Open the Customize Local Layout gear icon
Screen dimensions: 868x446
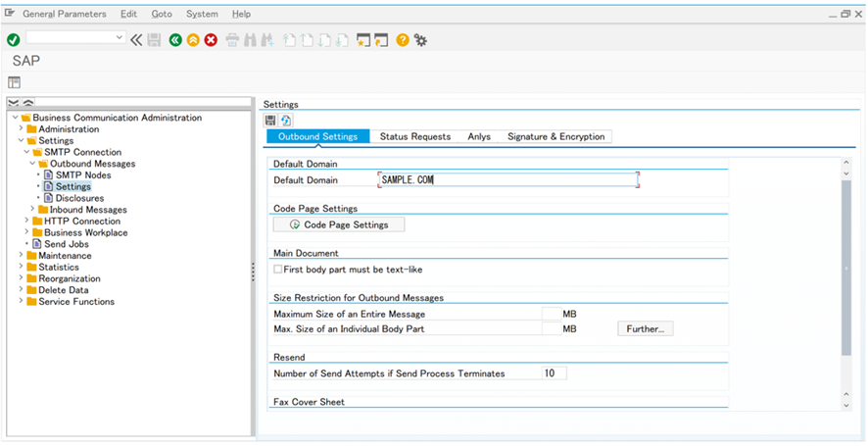[420, 40]
